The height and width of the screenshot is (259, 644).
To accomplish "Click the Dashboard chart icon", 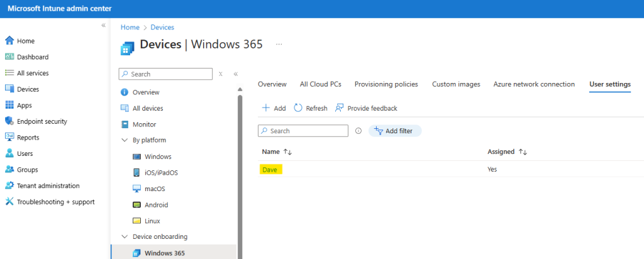I will click(9, 57).
